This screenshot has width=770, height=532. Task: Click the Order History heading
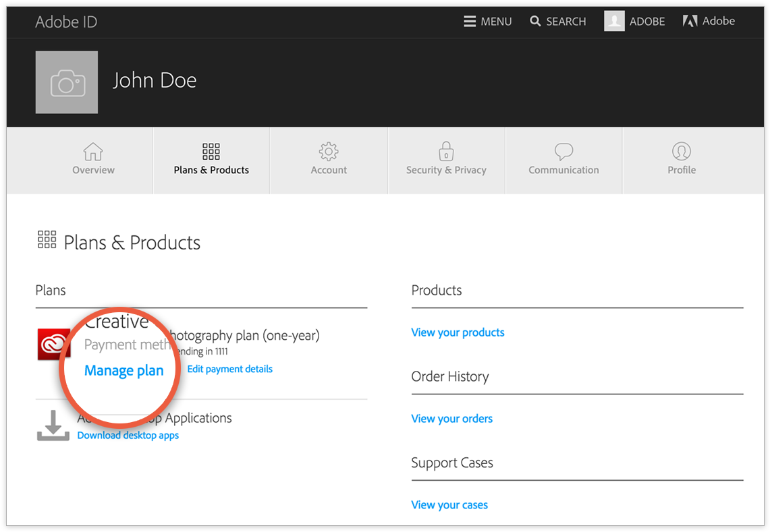tap(450, 376)
